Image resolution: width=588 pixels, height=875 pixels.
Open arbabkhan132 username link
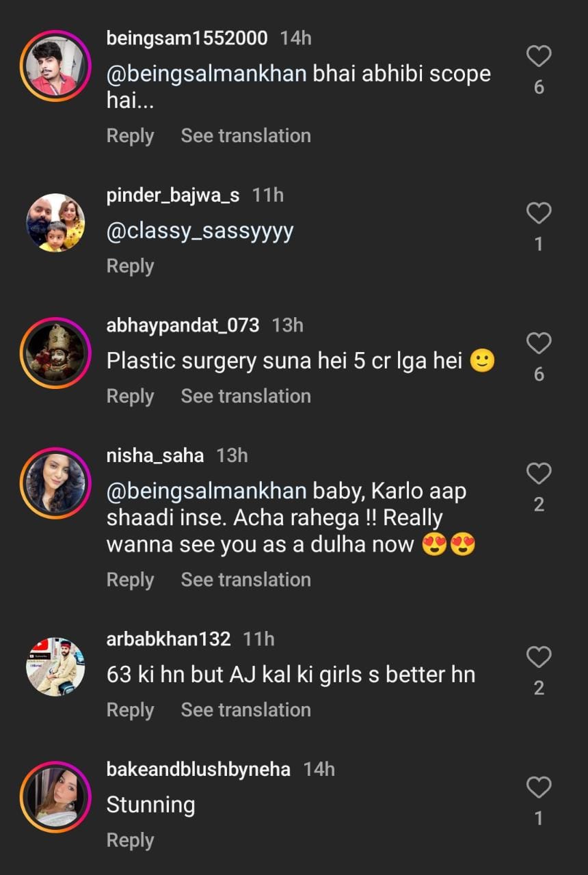[168, 639]
